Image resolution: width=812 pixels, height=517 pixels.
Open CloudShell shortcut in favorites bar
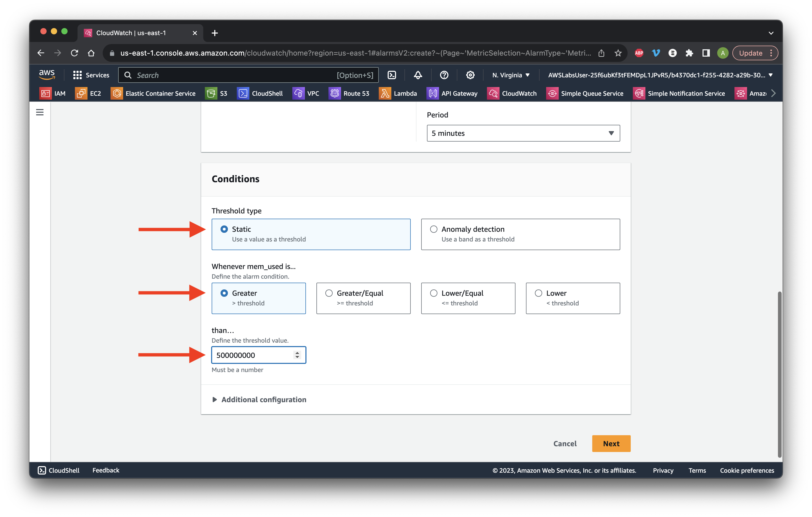260,94
